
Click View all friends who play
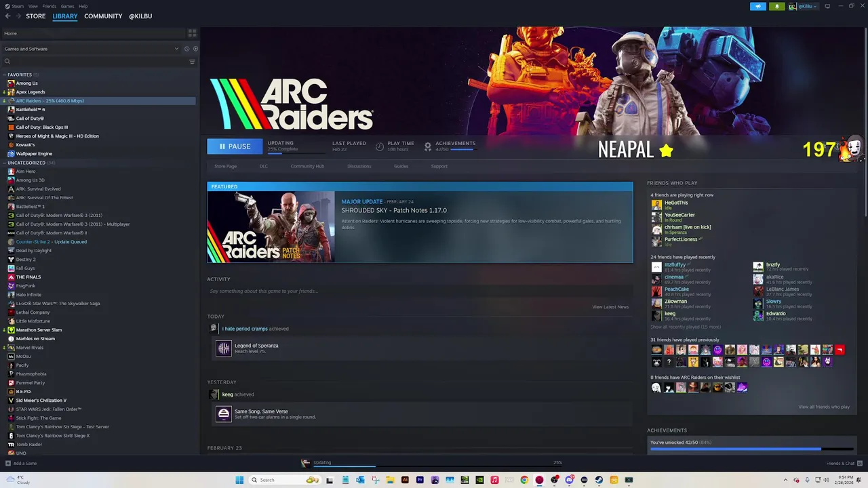pyautogui.click(x=824, y=407)
